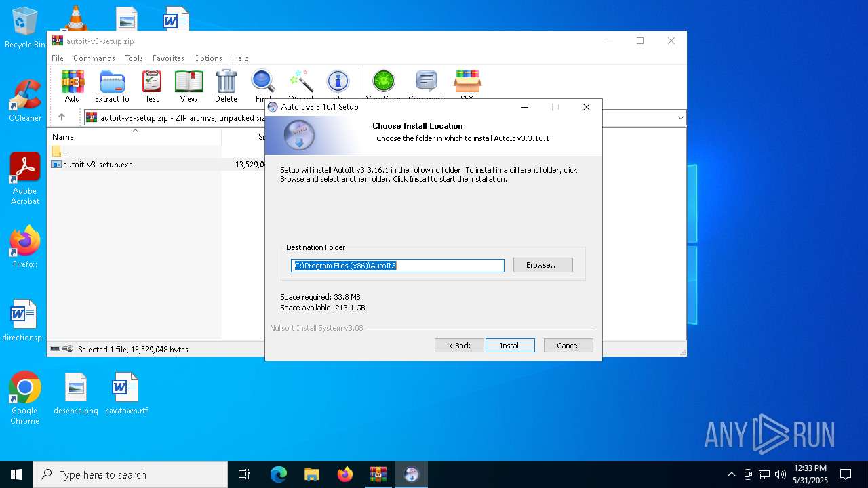Open CCleaner desktop shortcut

(25, 101)
